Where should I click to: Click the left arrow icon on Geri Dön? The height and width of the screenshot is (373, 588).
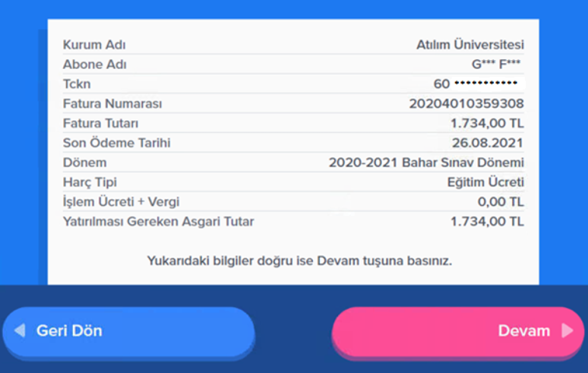click(20, 331)
